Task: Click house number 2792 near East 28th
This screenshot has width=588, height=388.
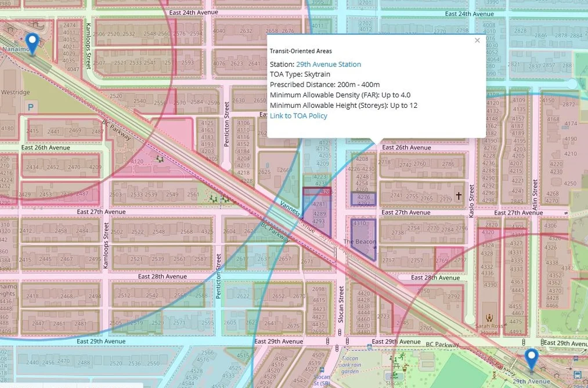Action: 453,296
